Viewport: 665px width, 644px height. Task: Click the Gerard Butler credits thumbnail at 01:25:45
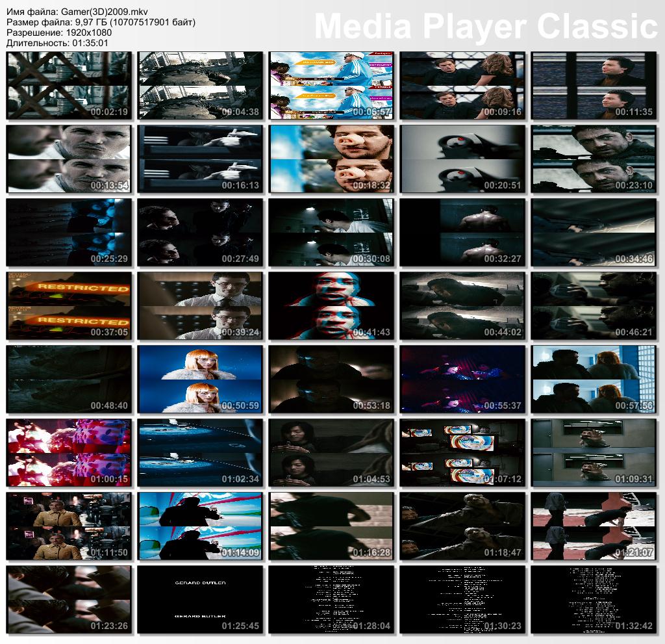199,599
